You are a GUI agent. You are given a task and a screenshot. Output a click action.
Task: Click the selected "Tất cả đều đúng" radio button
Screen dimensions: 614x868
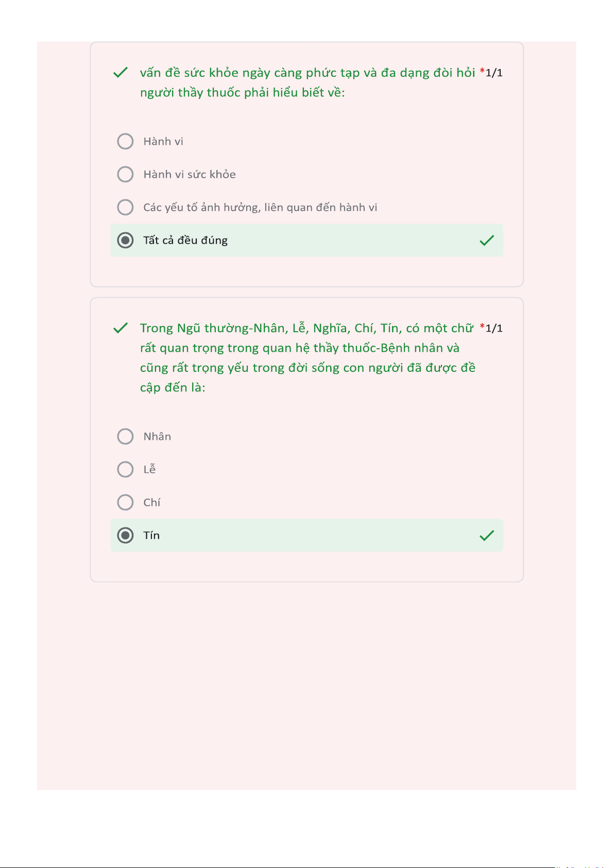[x=125, y=241]
